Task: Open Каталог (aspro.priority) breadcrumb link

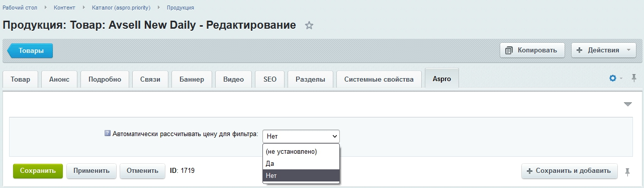Action: click(x=121, y=8)
